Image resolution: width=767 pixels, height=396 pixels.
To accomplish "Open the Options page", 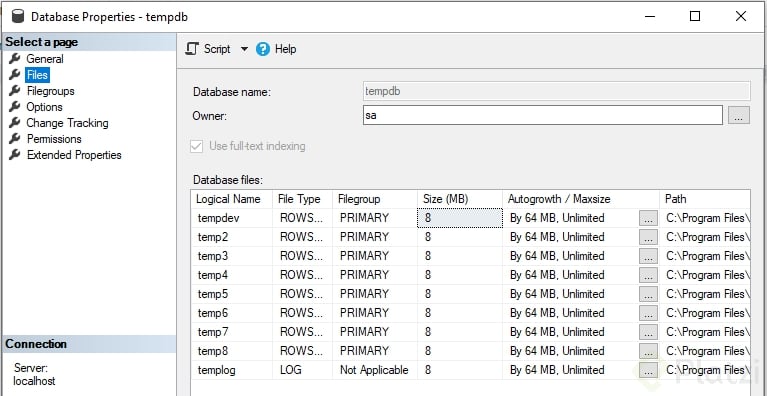I will pyautogui.click(x=44, y=107).
